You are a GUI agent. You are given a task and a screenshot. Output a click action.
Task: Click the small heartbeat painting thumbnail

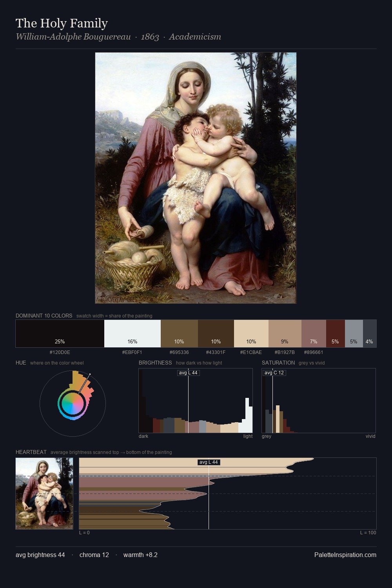[44, 494]
